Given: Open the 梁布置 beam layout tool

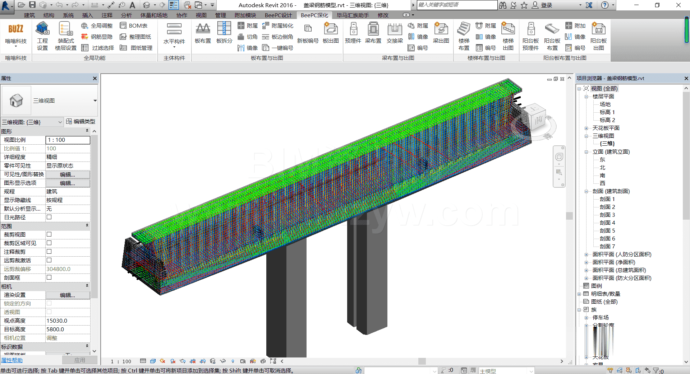Looking at the screenshot, I should [373, 33].
